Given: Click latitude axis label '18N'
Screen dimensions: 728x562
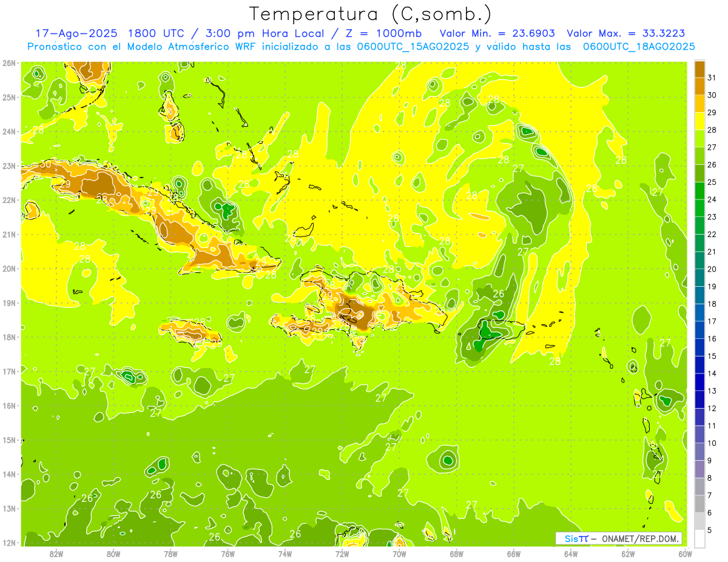Looking at the screenshot, I should (9, 337).
